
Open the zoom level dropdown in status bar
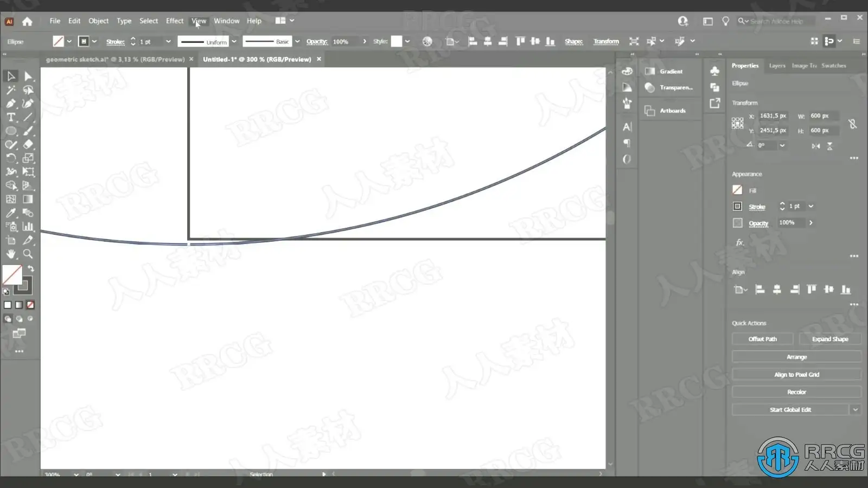click(x=76, y=474)
